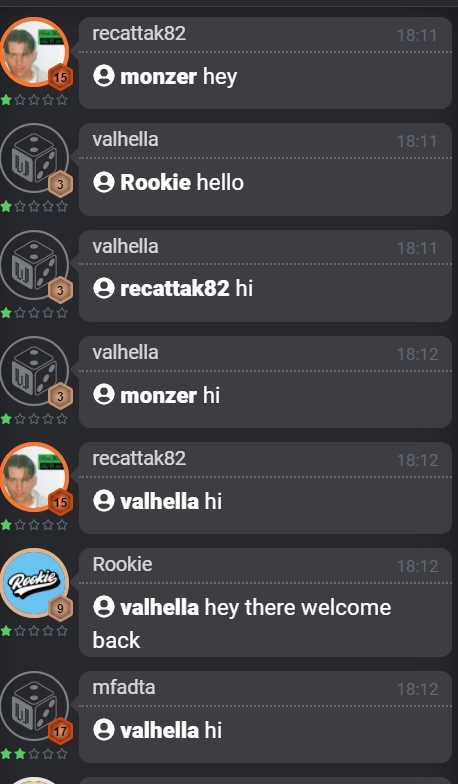Open recattak82 username on valhella hi message
Image resolution: width=458 pixels, height=784 pixels.
pos(139,458)
